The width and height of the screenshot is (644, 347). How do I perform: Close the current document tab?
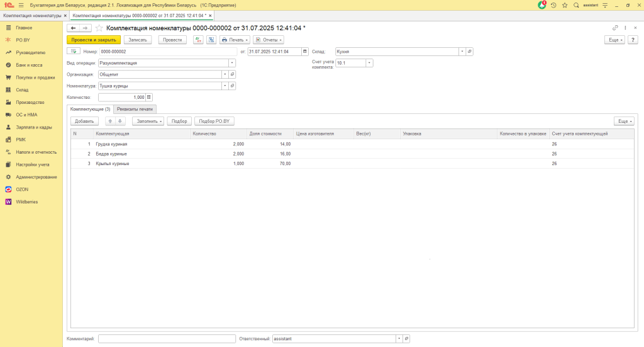(x=210, y=16)
